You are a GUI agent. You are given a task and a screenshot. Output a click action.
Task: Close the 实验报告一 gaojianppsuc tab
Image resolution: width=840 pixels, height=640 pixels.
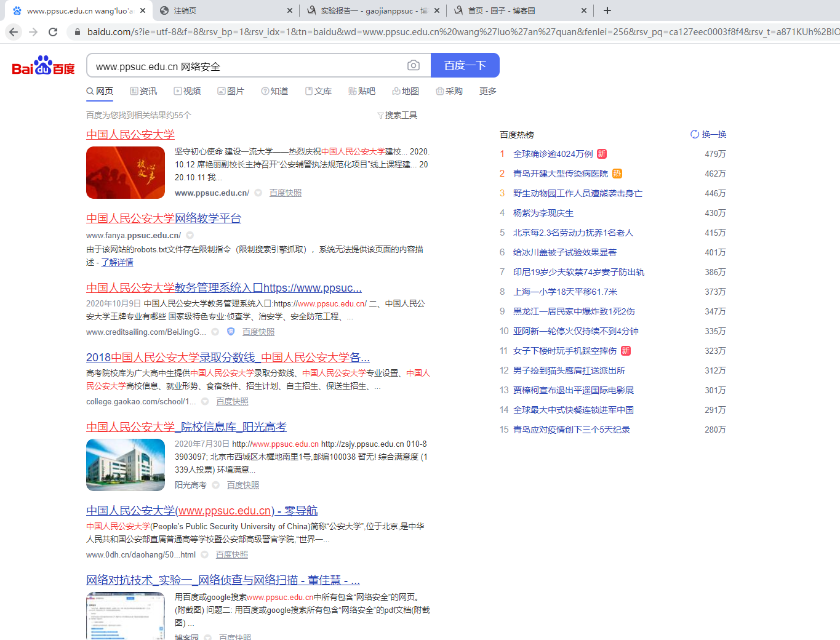tap(437, 10)
